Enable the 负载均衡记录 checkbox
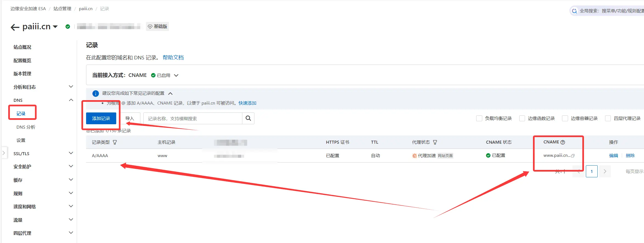The width and height of the screenshot is (644, 243). pyautogui.click(x=479, y=118)
